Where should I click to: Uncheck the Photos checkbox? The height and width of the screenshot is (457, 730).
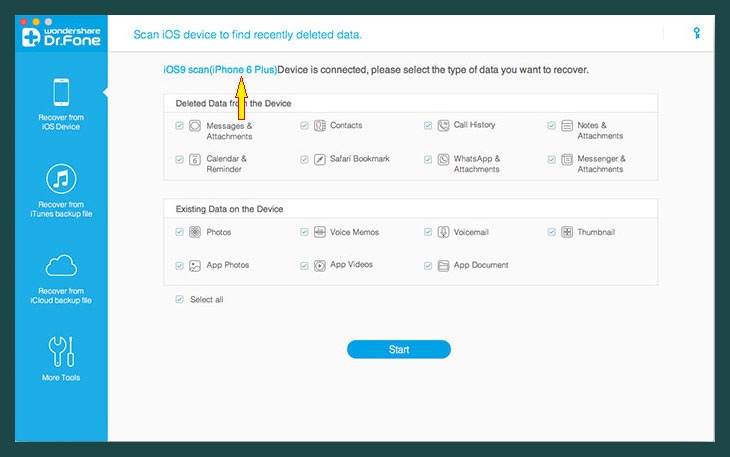[x=179, y=232]
